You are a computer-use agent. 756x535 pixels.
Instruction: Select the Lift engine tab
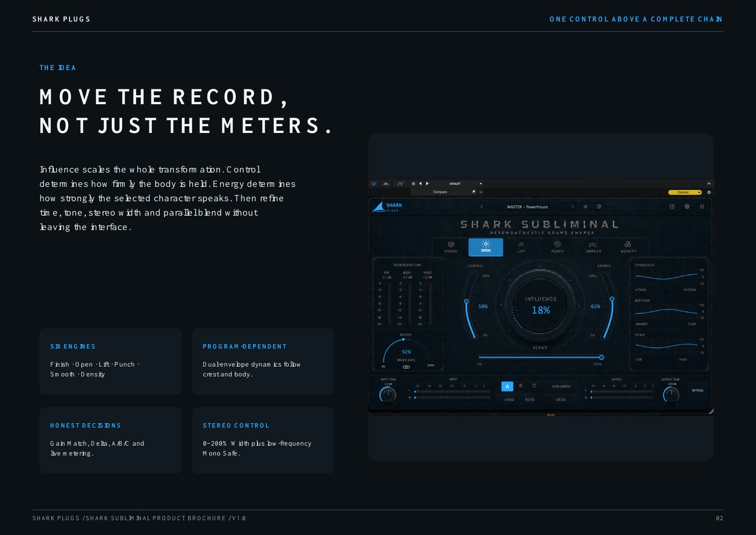click(521, 247)
